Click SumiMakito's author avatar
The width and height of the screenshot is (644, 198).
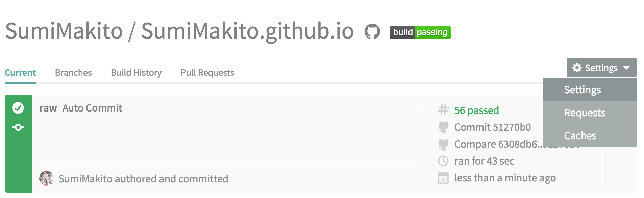click(46, 178)
